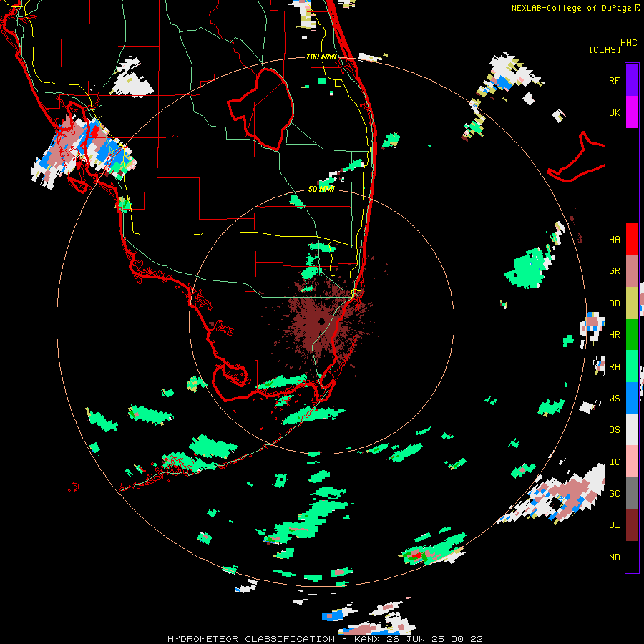Click the 100 NMI range ring label
Viewport: 644px width, 644px height.
coord(321,57)
